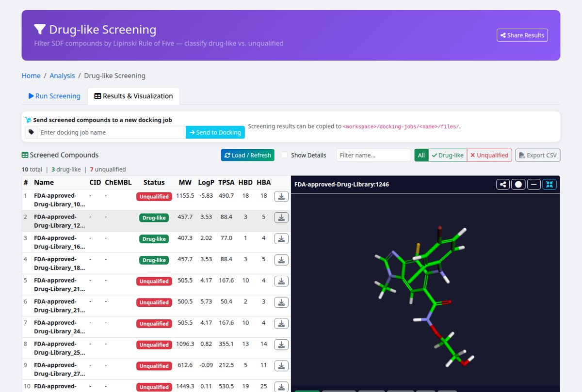
Task: Click the Drug-like badge in row 3
Action: click(x=154, y=239)
